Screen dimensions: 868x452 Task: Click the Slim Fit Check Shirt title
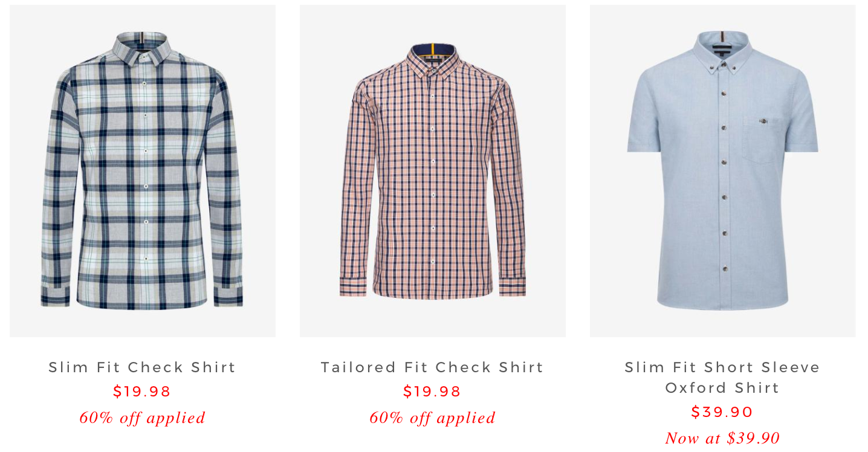pyautogui.click(x=143, y=367)
